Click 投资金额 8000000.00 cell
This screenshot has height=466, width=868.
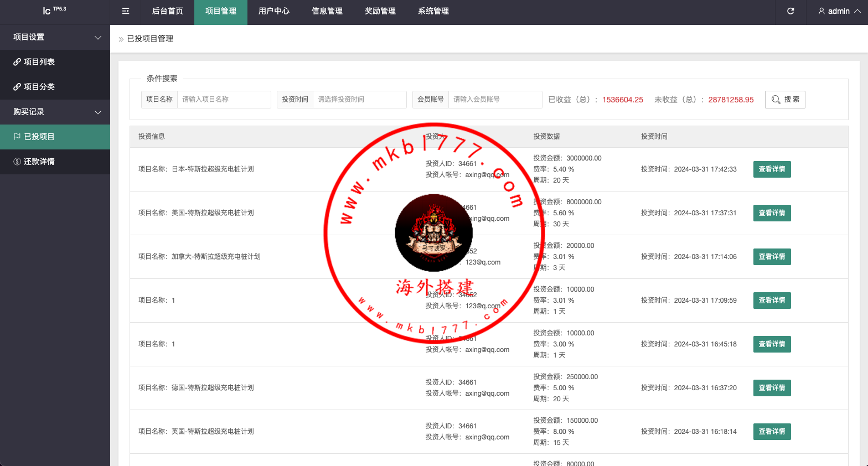pos(567,202)
